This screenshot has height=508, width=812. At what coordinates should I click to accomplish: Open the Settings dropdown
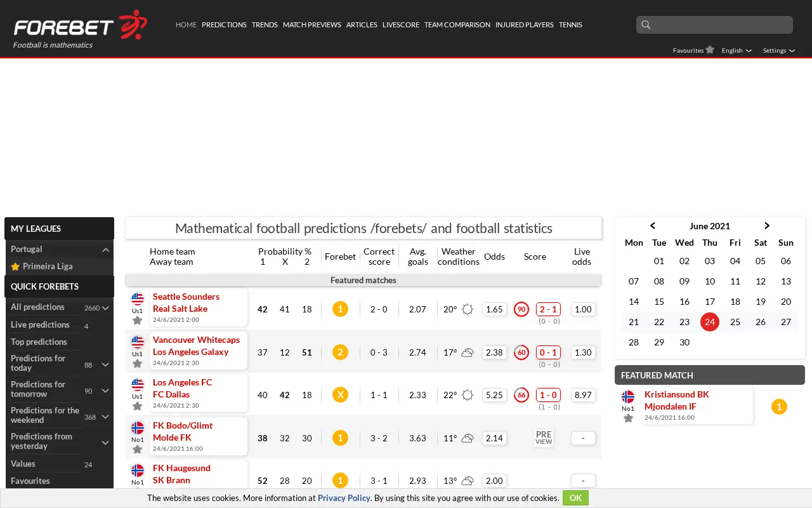(x=778, y=50)
